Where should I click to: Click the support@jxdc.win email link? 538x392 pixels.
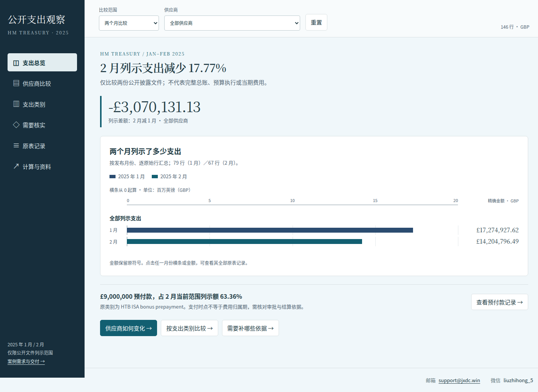click(x=459, y=380)
